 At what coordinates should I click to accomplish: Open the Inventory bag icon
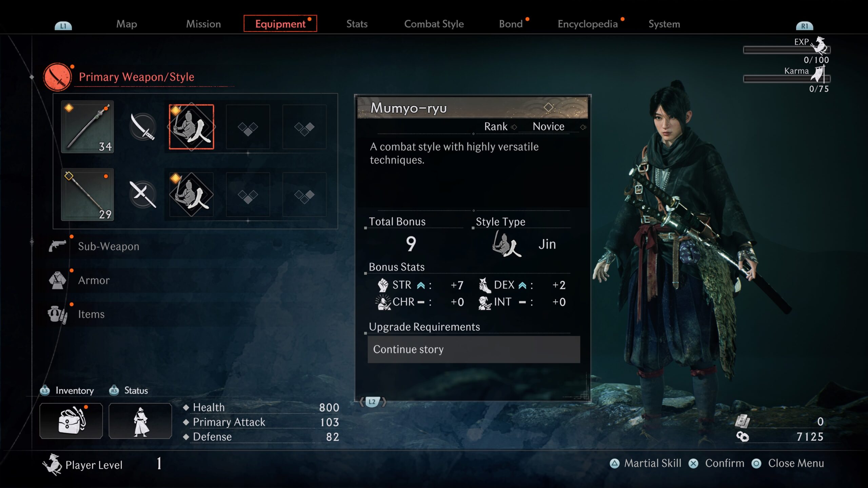tap(71, 421)
